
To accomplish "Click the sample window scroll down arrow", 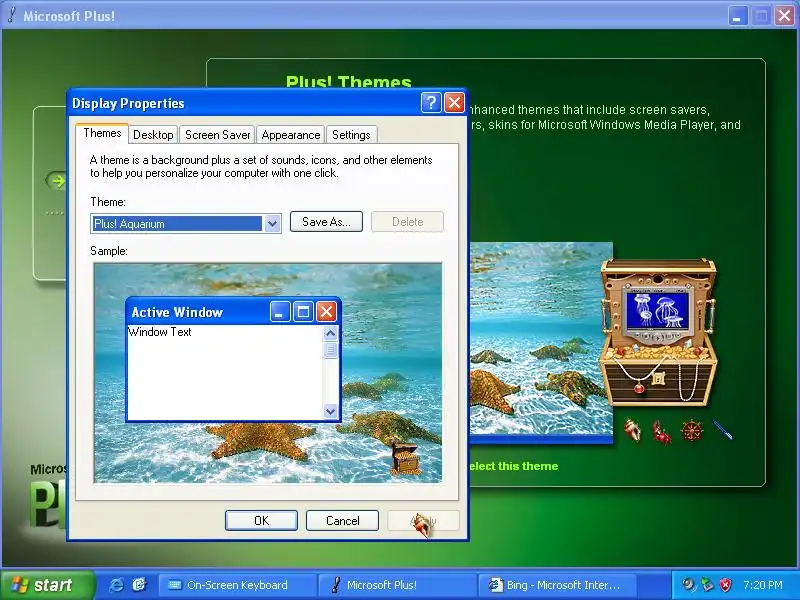I will click(x=330, y=411).
